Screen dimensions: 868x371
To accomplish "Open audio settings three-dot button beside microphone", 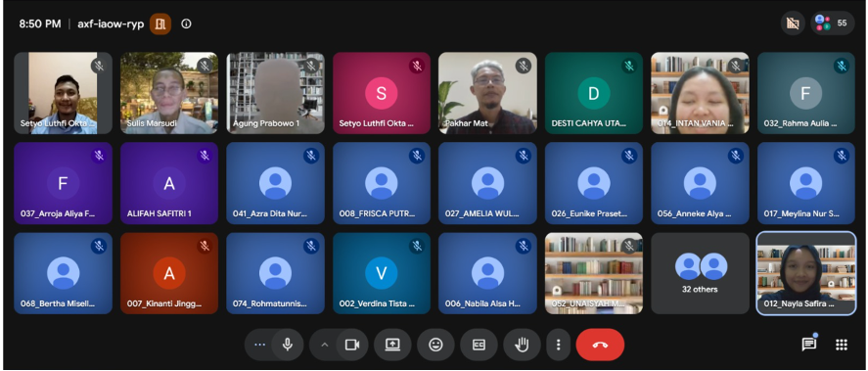I will point(259,345).
